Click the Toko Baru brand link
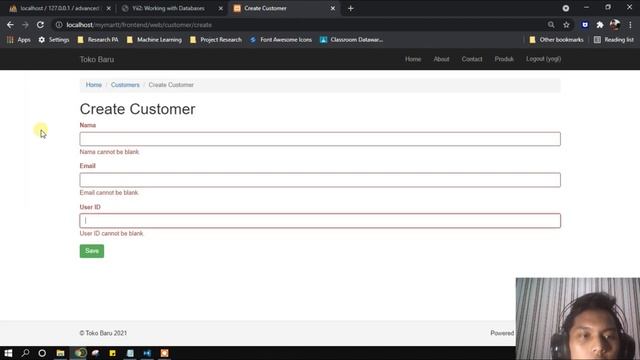This screenshot has width=640, height=360. [x=97, y=60]
